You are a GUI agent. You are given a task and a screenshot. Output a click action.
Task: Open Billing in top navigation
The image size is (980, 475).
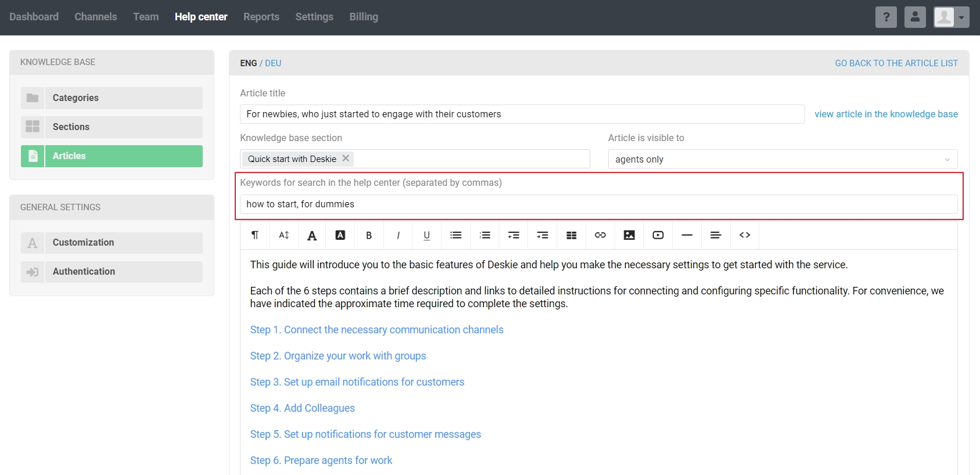364,17
